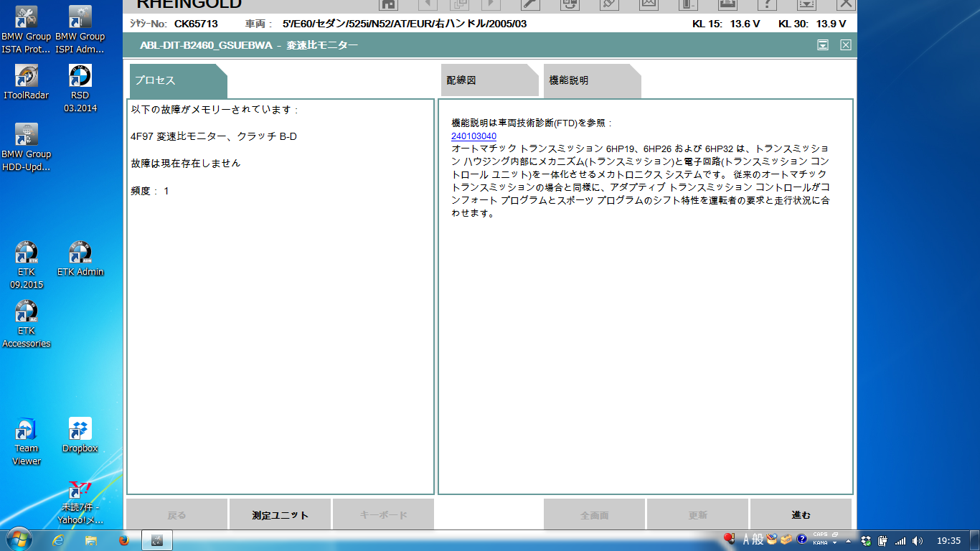
Task: Open the Windows Start menu
Action: pyautogui.click(x=18, y=540)
